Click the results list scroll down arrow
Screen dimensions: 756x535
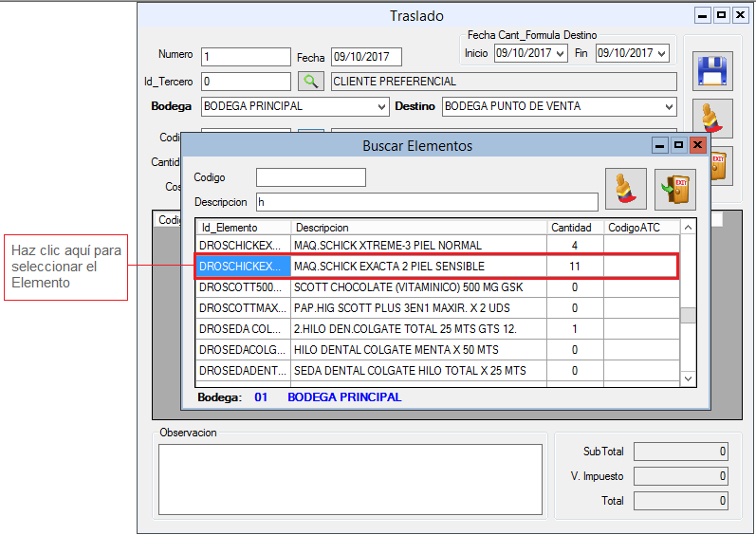(x=690, y=378)
